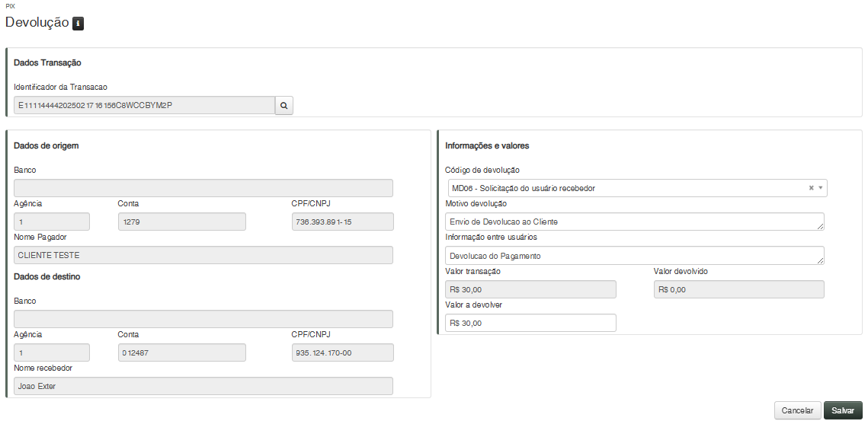Click the info icon beside Devolução title
The height and width of the screenshot is (421, 868).
pyautogui.click(x=78, y=24)
